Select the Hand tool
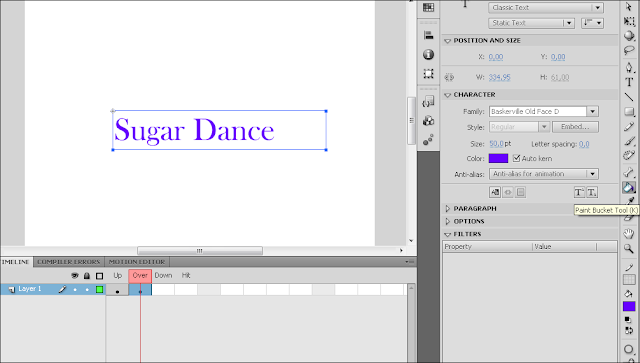The width and height of the screenshot is (640, 363). point(629,234)
